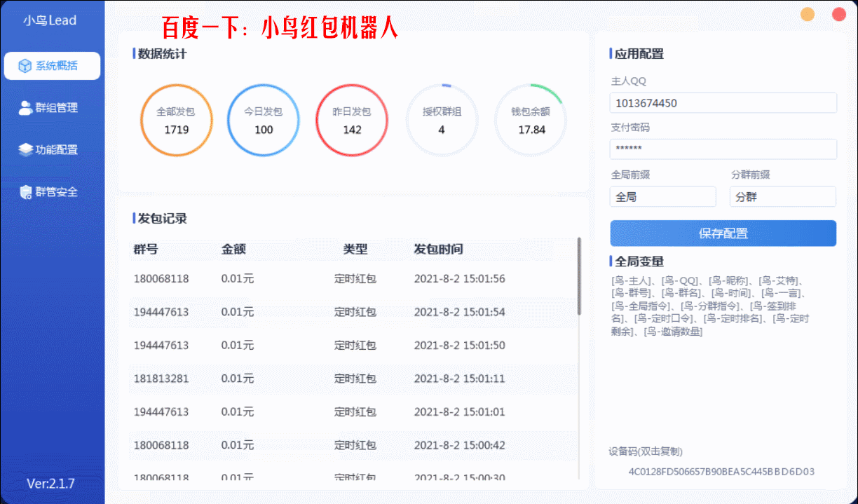Click the 钱包余额 progress ring
858x504 pixels.
(x=531, y=120)
